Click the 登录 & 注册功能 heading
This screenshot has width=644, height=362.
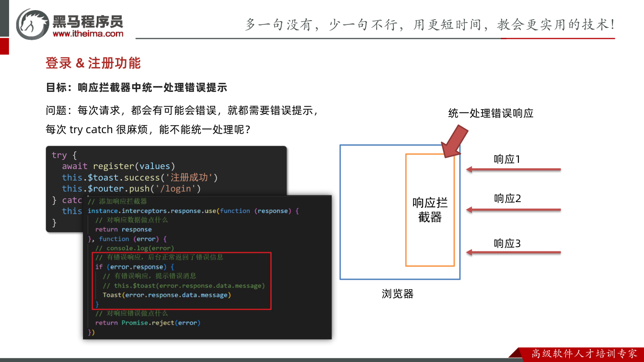click(x=93, y=63)
